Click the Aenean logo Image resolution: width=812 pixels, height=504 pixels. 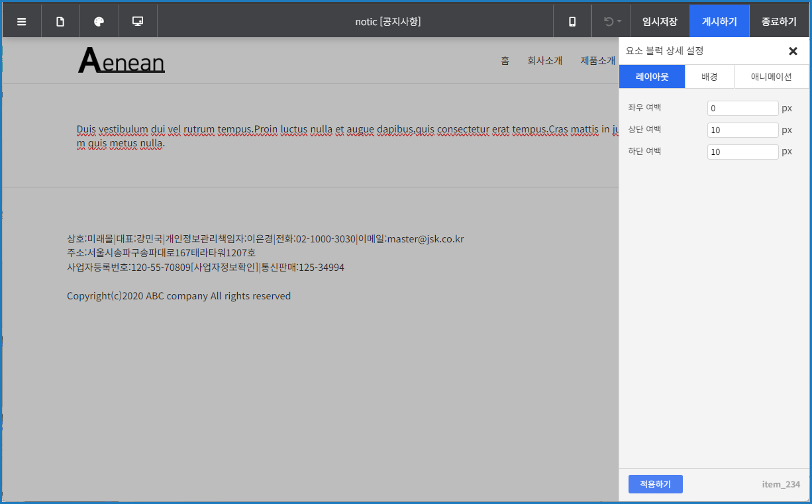coord(121,61)
